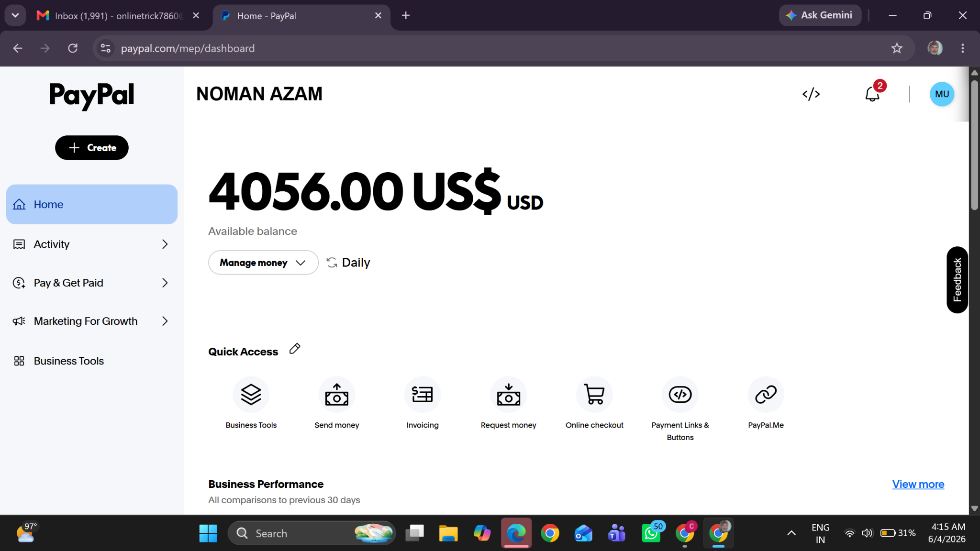Launch Send money from Quick Access

pos(337,403)
